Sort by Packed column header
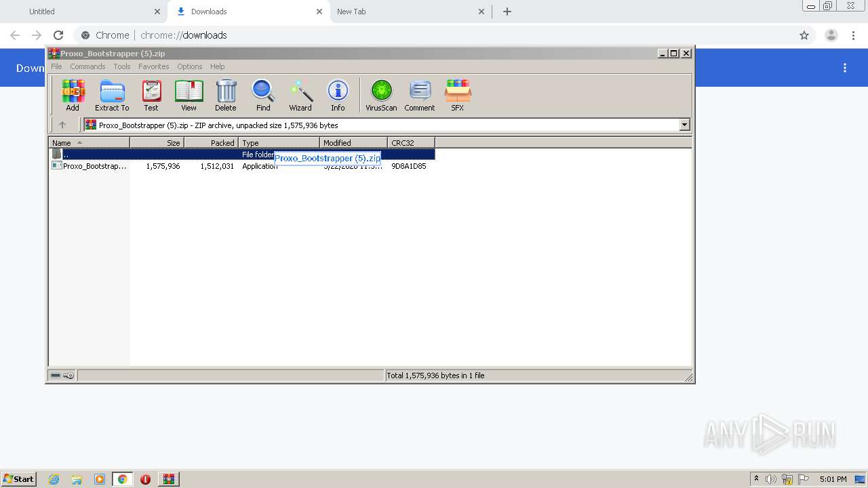Viewport: 868px width, 488px height. pos(211,142)
